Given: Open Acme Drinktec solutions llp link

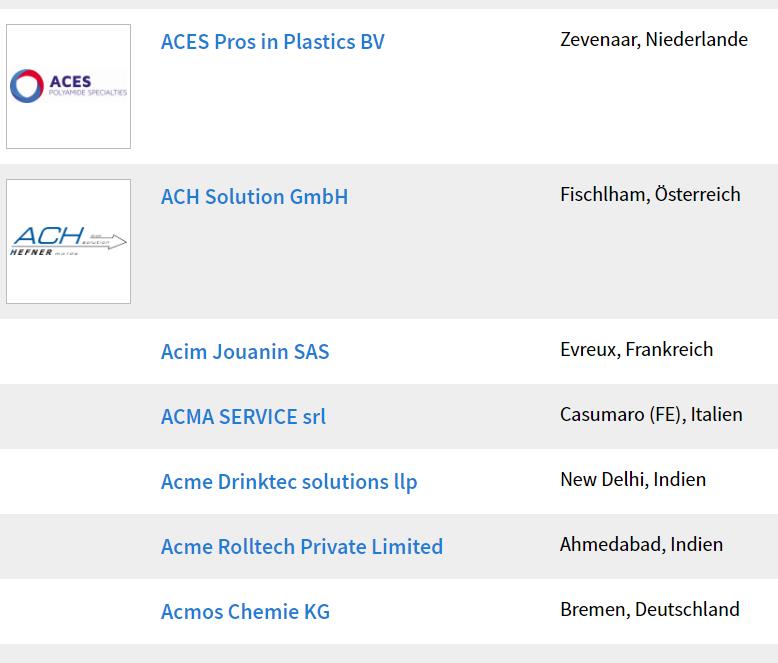Looking at the screenshot, I should click(289, 481).
